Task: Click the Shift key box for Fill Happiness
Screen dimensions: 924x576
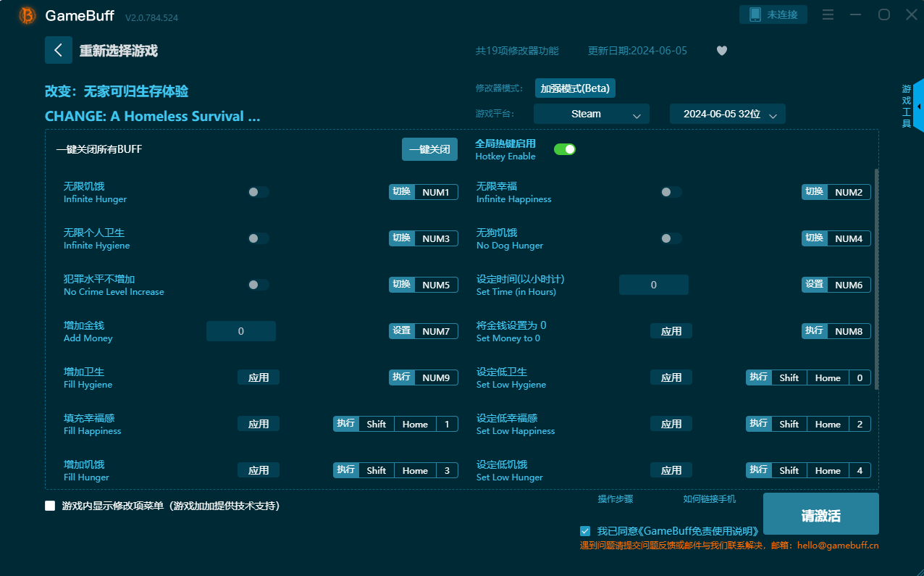Action: point(377,424)
